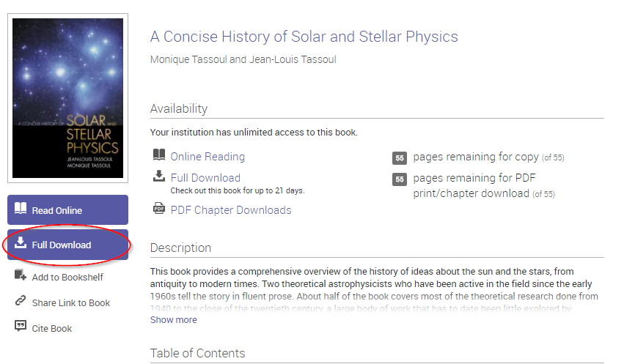
Task: Click the PDF icon beside Chapter Downloads
Action: pyautogui.click(x=159, y=209)
